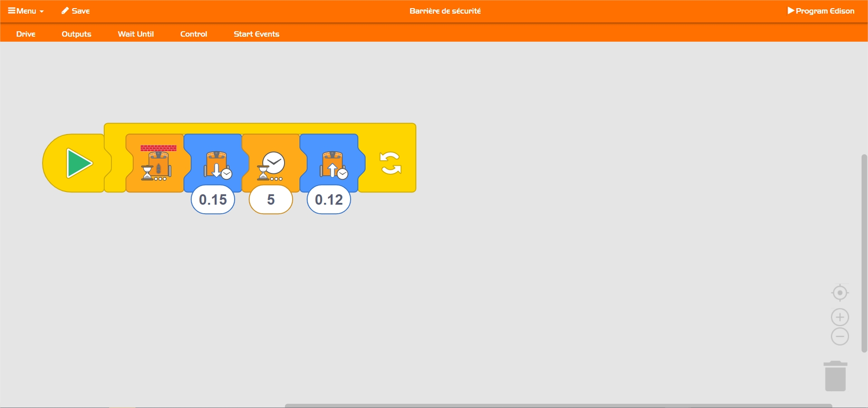
Task: Select the drive backward timed block
Action: (x=215, y=163)
